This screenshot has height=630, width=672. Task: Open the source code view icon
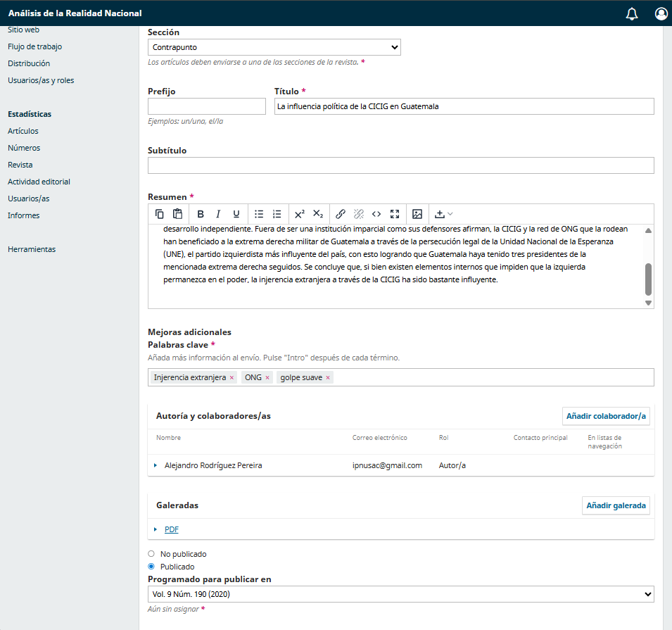tap(376, 214)
